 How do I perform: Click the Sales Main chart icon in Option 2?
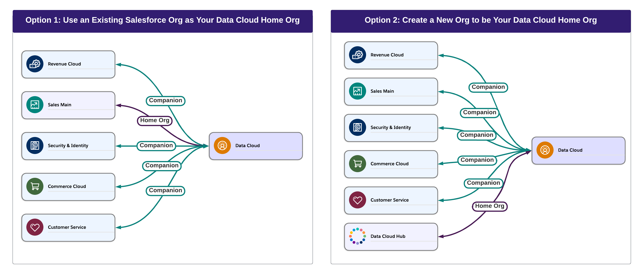pos(357,91)
